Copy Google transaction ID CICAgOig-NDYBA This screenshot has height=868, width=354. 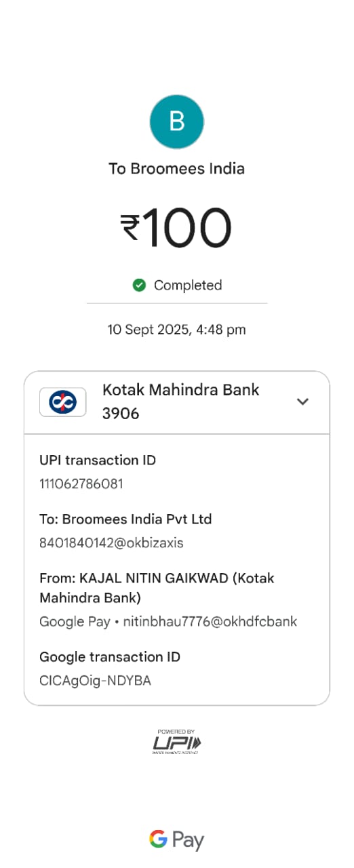click(x=96, y=681)
